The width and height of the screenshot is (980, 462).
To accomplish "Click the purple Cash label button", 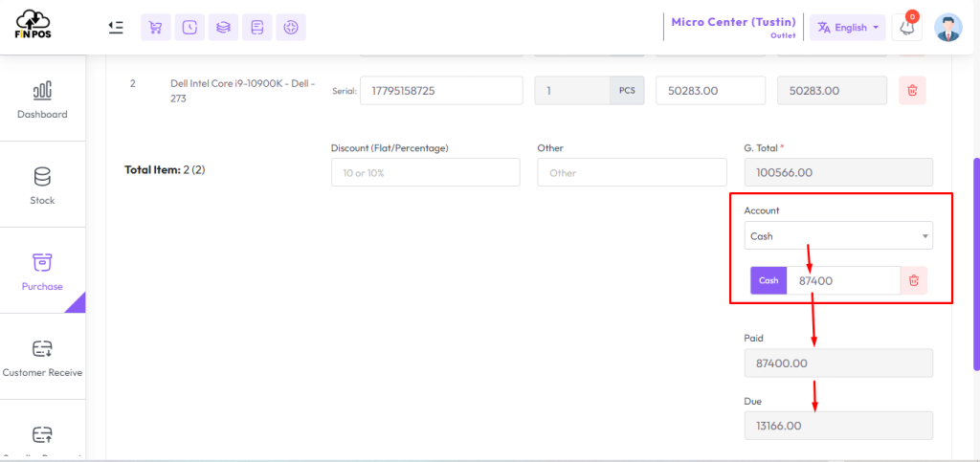I will click(768, 280).
